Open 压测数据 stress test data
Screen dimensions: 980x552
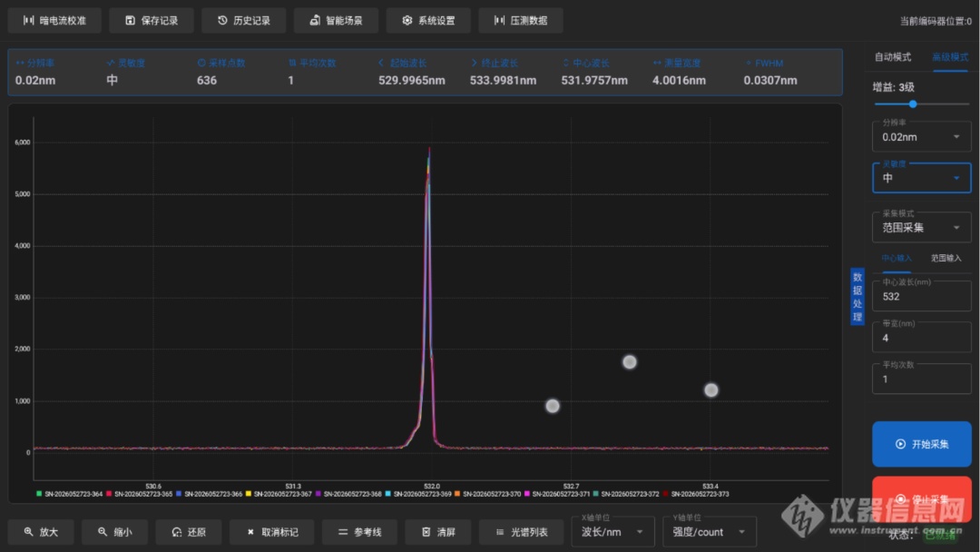pyautogui.click(x=521, y=21)
